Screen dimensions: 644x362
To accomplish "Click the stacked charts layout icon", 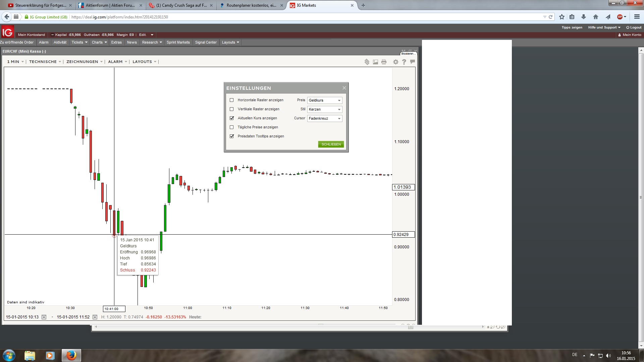I will (x=367, y=62).
